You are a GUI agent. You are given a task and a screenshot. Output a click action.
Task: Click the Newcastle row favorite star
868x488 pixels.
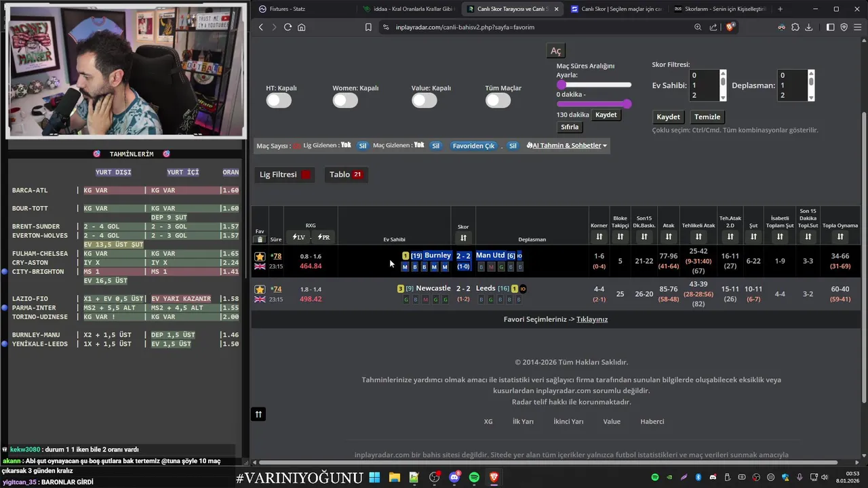pyautogui.click(x=260, y=289)
